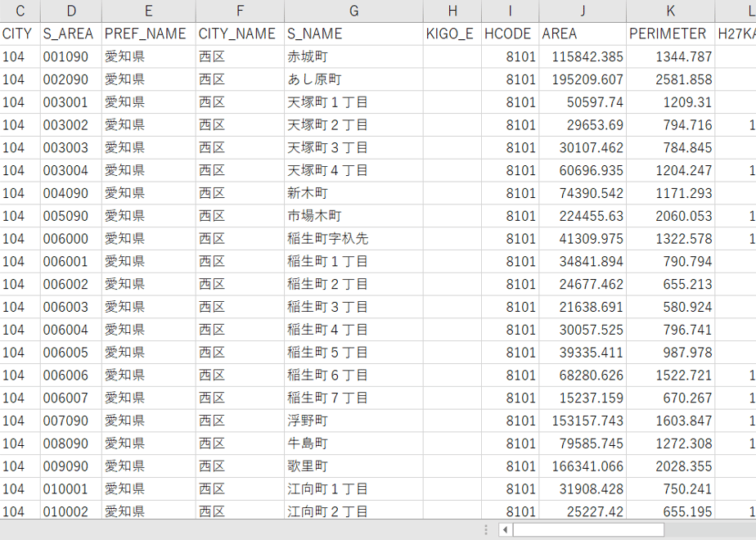
Task: Select column D header
Action: click(x=71, y=11)
